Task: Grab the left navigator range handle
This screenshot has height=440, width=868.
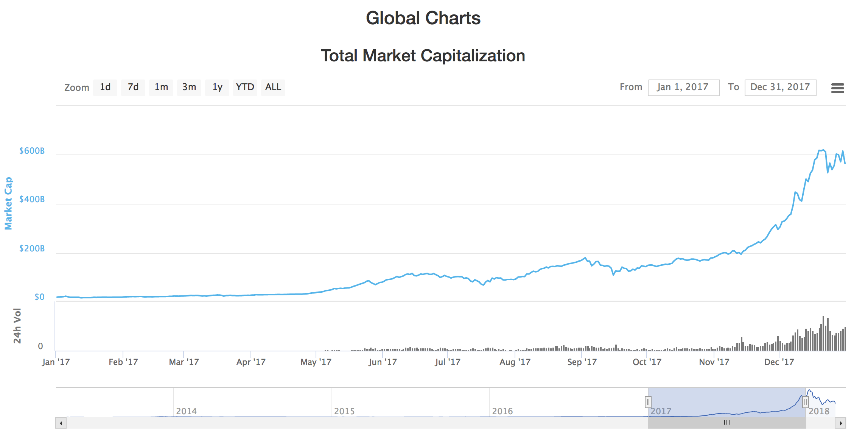Action: [x=648, y=402]
